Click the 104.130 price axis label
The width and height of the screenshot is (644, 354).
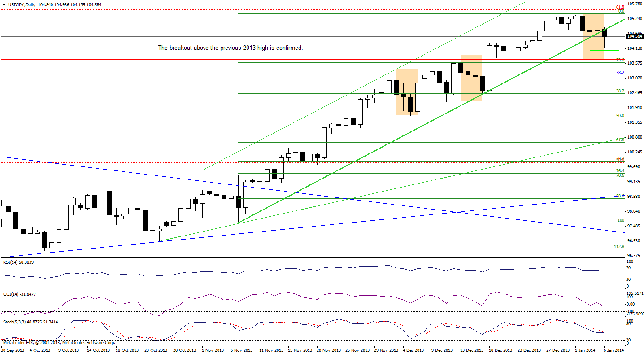[635, 48]
